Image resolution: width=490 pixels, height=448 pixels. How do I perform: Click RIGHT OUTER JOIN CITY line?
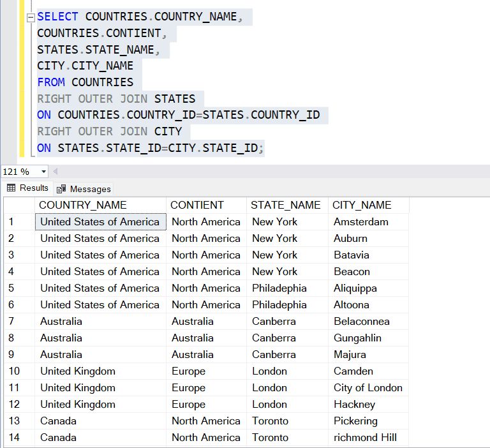pos(109,131)
